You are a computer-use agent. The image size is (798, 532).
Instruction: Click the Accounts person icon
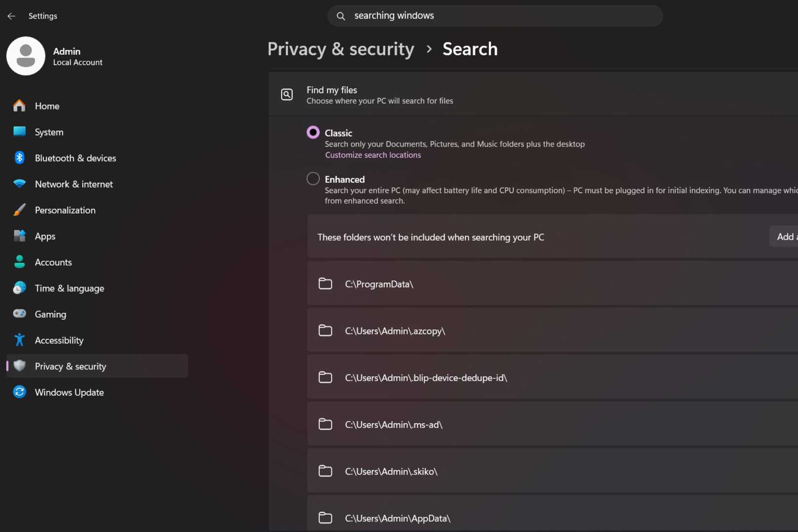[x=19, y=262]
